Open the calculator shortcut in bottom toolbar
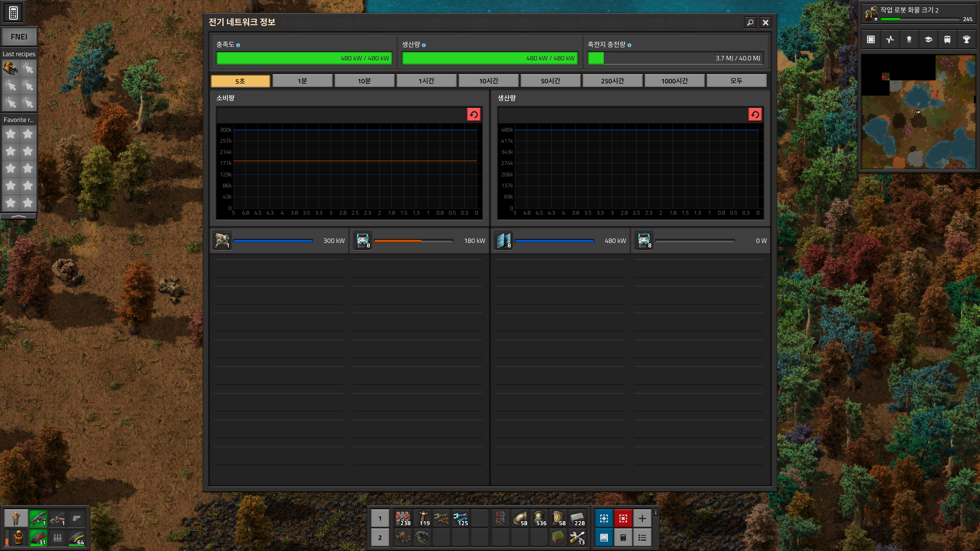This screenshot has width=980, height=551. 623,538
